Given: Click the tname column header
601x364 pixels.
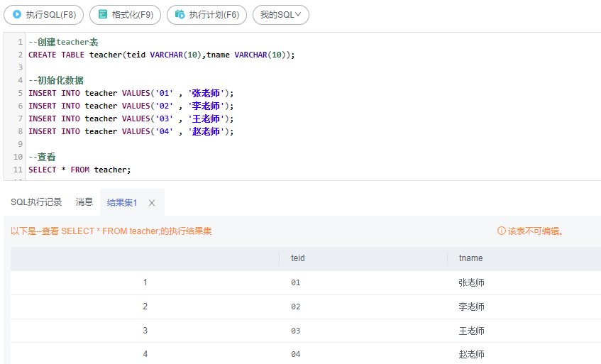Looking at the screenshot, I should coord(470,258).
